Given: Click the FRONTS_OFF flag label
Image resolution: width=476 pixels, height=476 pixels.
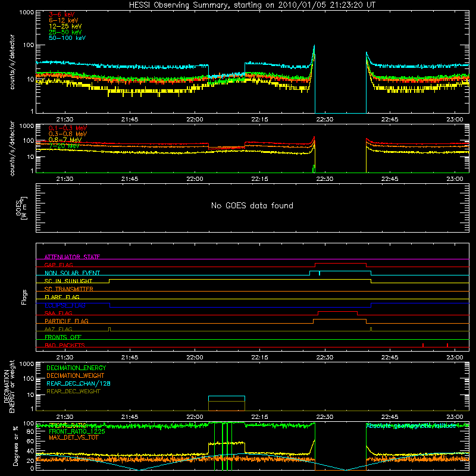Looking at the screenshot, I should point(63,337).
